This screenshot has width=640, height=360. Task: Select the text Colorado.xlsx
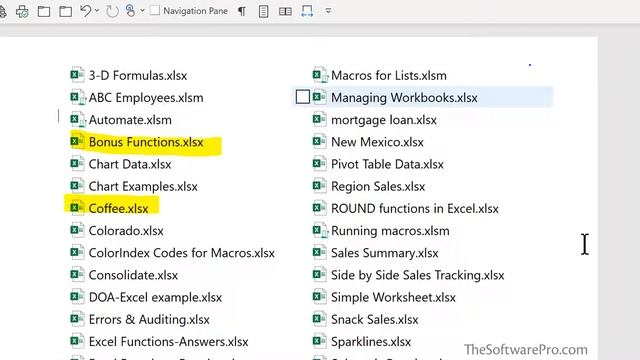pyautogui.click(x=126, y=231)
